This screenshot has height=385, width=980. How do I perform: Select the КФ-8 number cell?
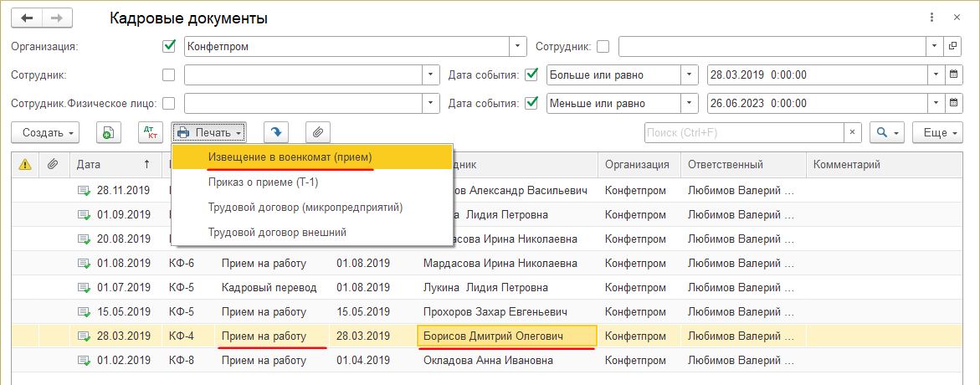pos(188,361)
